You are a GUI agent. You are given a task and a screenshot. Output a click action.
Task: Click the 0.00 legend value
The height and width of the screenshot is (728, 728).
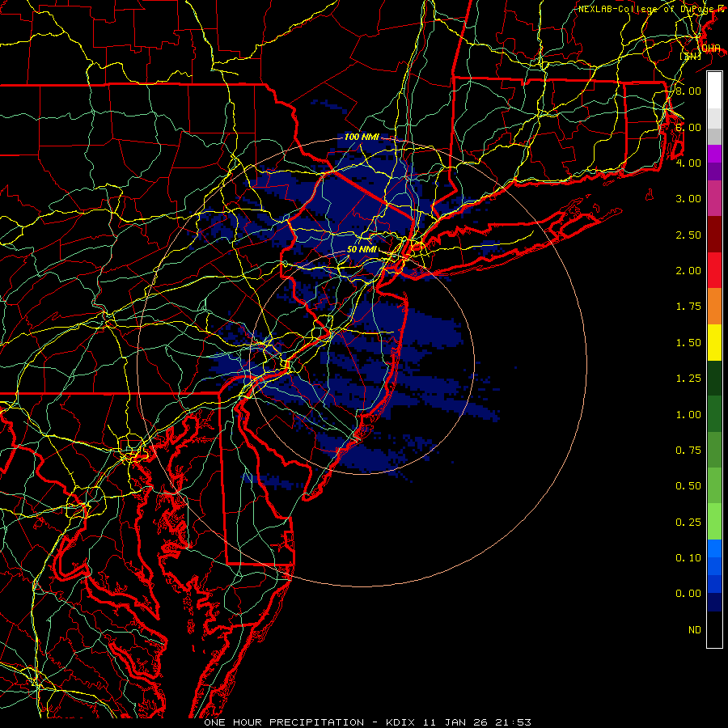pyautogui.click(x=688, y=594)
